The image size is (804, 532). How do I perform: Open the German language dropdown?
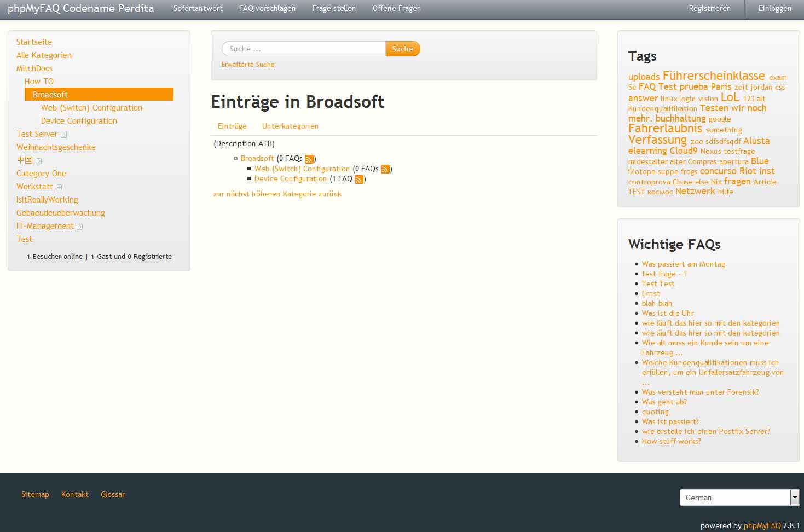pos(739,498)
